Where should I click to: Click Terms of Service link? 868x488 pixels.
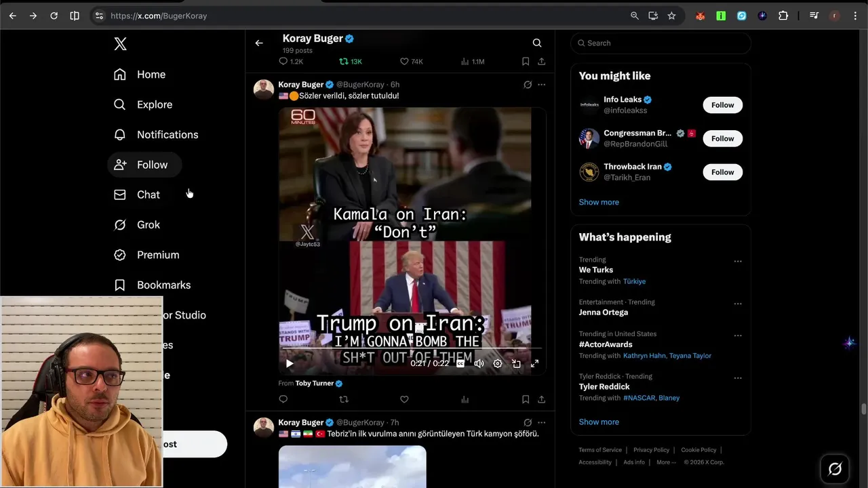tap(600, 450)
